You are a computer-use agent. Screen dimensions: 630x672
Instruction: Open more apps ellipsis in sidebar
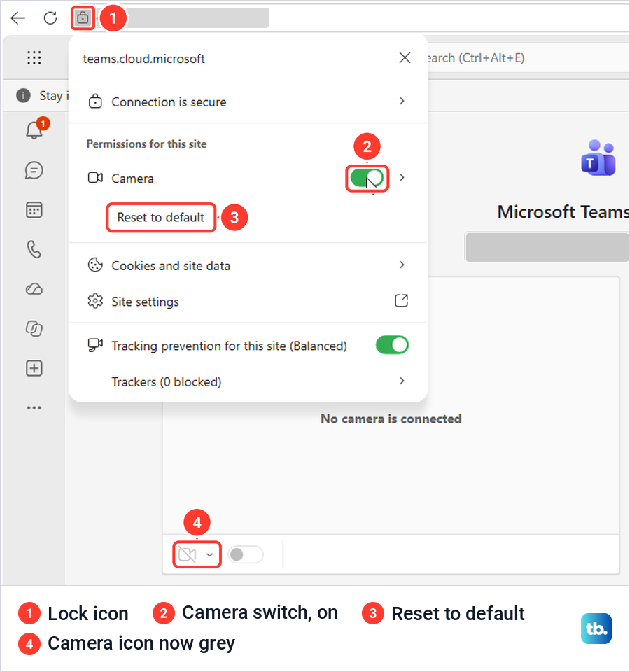(34, 407)
